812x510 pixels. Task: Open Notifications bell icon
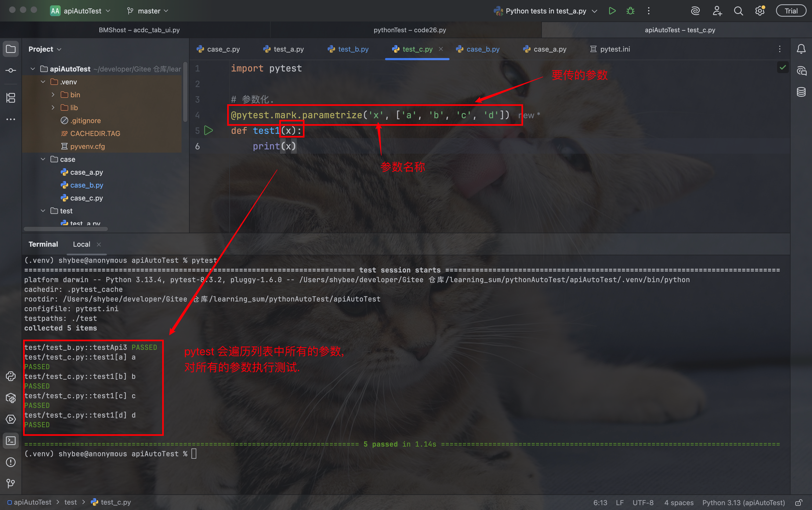click(x=801, y=49)
